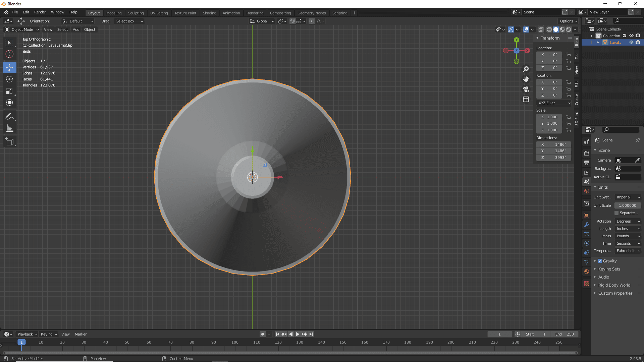Select the Measure tool in sidebar
The width and height of the screenshot is (644, 362).
[10, 128]
